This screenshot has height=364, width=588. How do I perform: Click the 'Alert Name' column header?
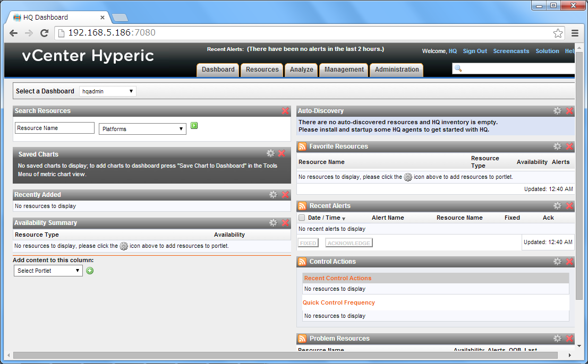(x=388, y=218)
